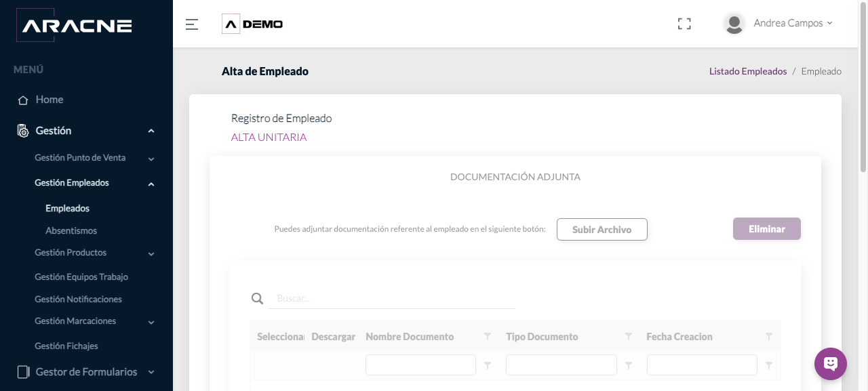Click the Eliminar button
Screen dimensions: 868x391
[x=767, y=228]
